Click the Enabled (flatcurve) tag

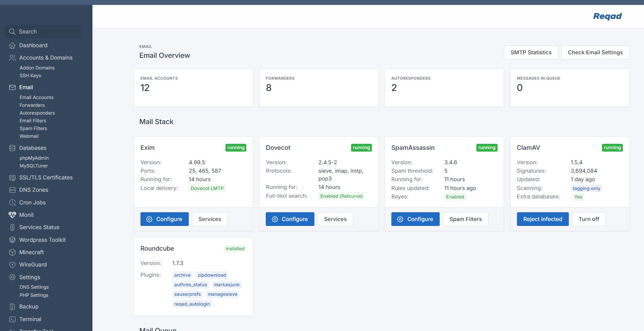point(342,196)
